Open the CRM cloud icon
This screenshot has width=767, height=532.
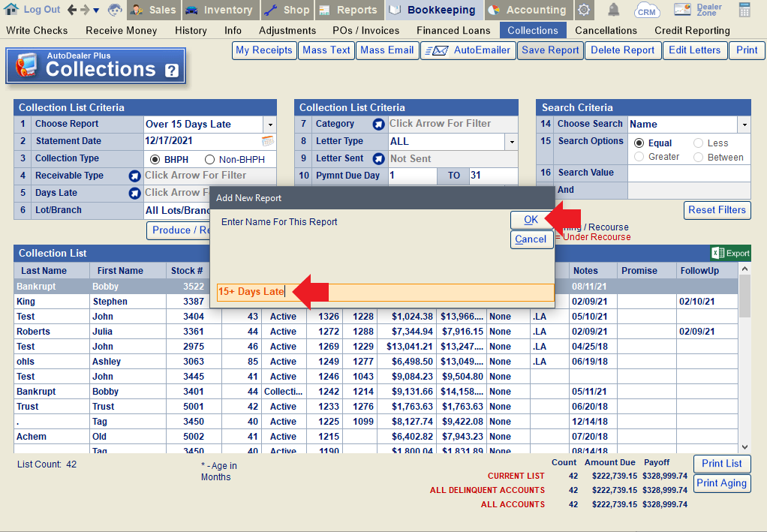click(647, 10)
